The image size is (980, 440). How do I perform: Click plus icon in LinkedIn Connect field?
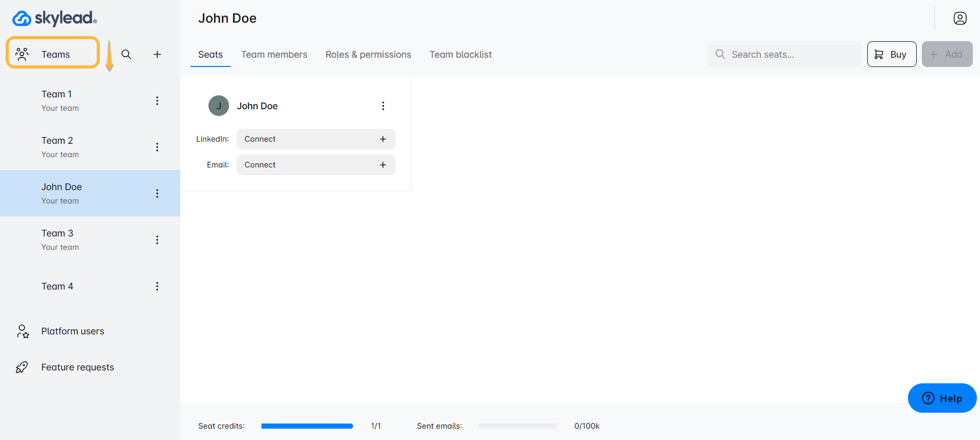pyautogui.click(x=382, y=139)
